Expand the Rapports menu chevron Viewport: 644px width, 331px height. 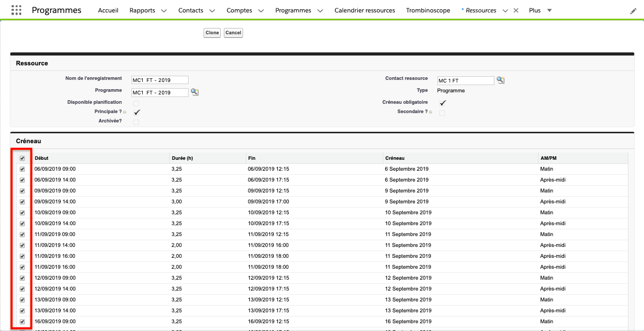point(164,11)
